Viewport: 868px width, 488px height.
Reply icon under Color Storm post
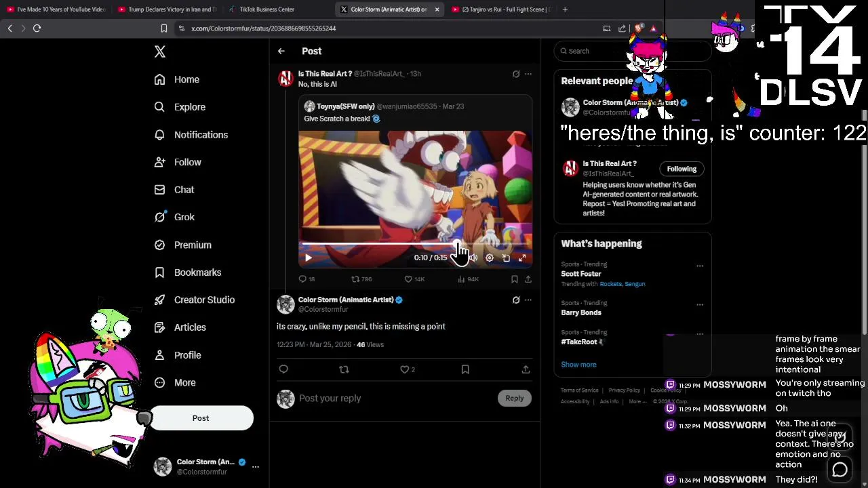283,369
